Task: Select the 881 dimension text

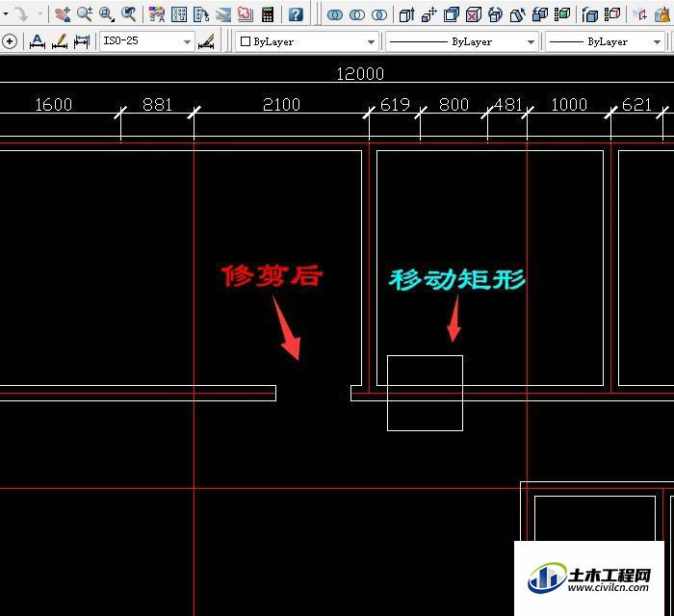Action: [x=157, y=105]
